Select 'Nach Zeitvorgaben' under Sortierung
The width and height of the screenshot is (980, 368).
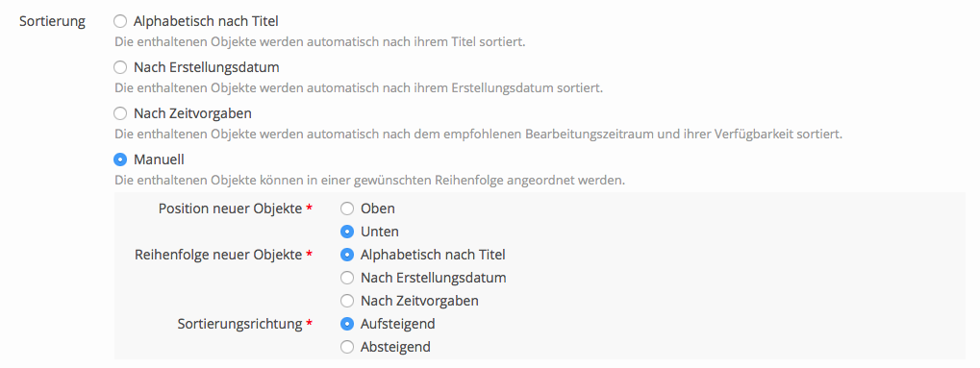120,113
